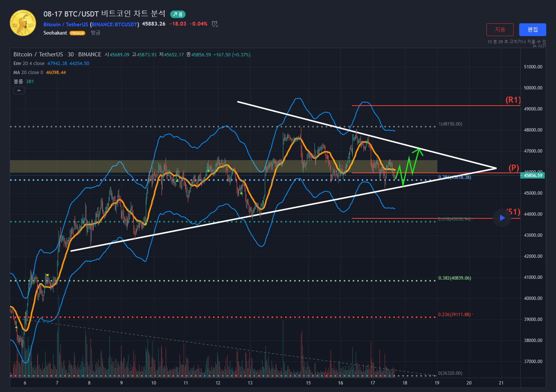This screenshot has width=556, height=392.
Task: Click the orange PREMIUM badge
Action: (x=77, y=33)
